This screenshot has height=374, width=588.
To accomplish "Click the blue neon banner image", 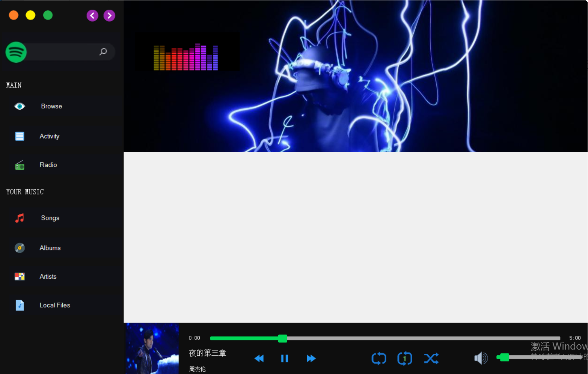I will pyautogui.click(x=356, y=76).
